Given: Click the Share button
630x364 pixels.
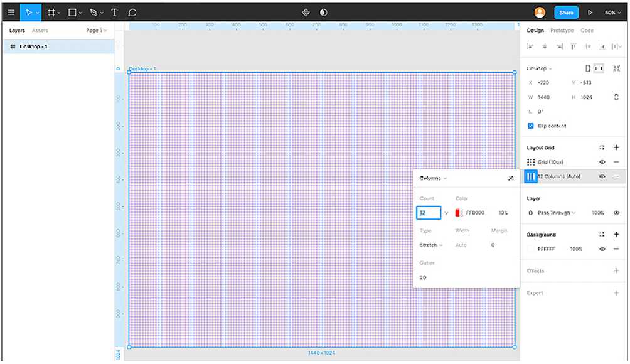Looking at the screenshot, I should [566, 13].
